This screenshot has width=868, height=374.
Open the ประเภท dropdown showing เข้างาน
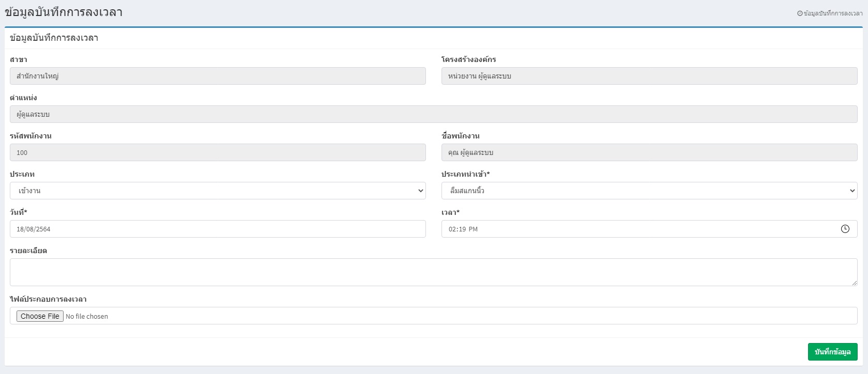[218, 191]
